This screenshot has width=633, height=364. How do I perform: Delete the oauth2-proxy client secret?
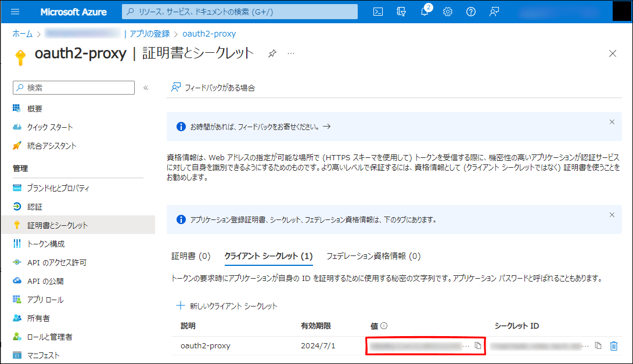614,346
